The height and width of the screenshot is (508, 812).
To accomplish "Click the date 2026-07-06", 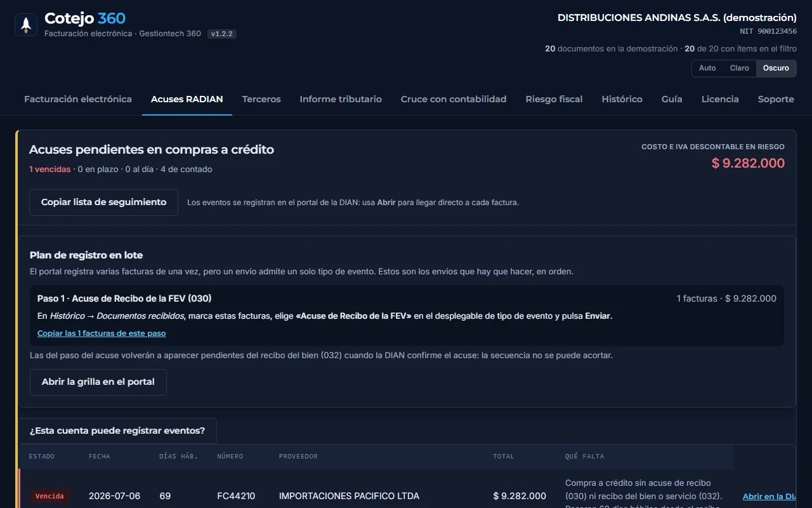I will point(115,496).
